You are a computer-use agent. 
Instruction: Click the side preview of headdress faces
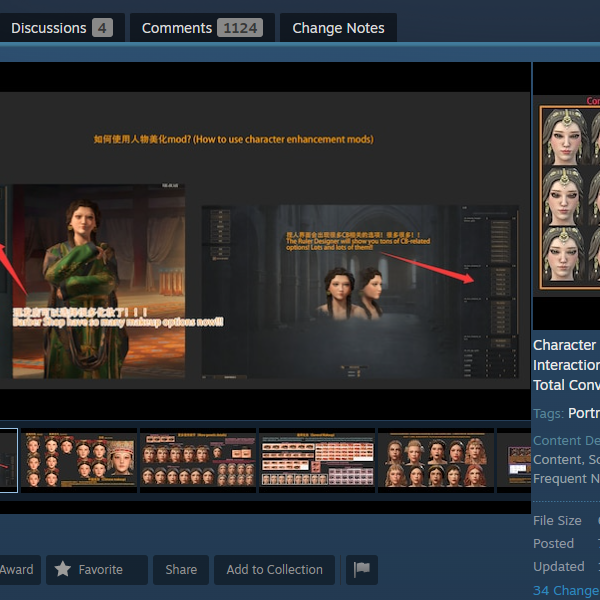point(567,196)
